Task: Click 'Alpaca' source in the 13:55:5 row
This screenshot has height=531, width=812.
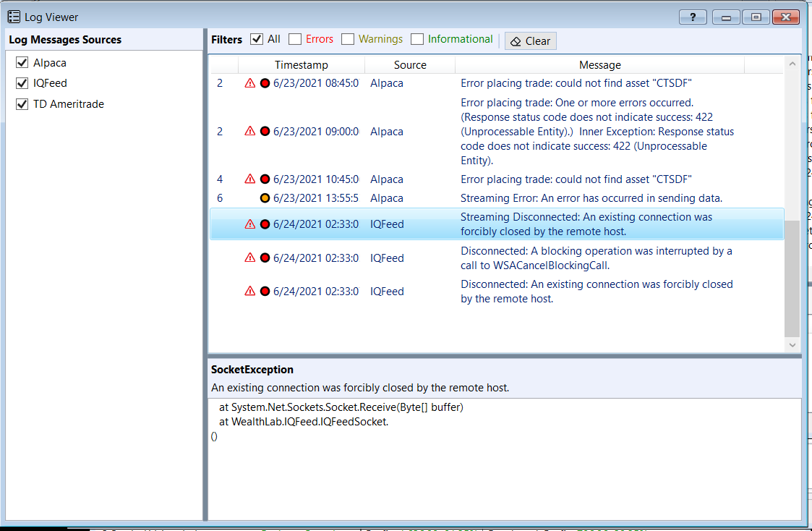Action: point(386,198)
